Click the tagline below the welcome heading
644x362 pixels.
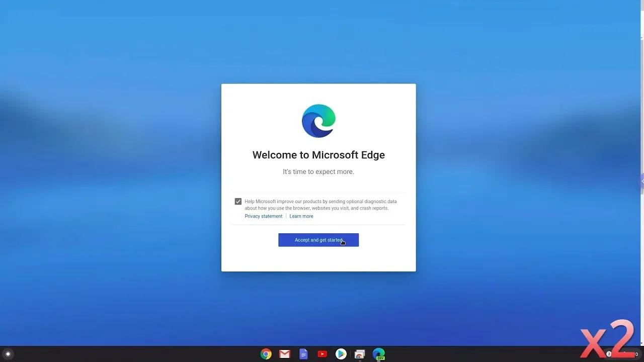click(x=318, y=171)
